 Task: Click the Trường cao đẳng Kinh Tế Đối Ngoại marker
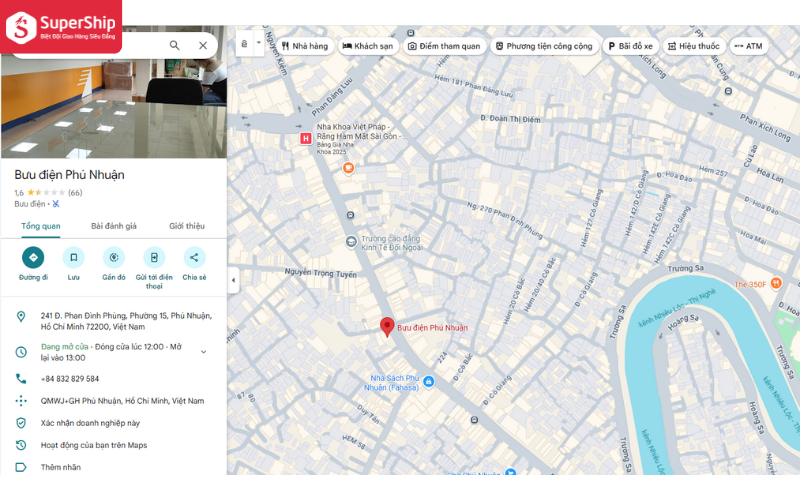[352, 242]
